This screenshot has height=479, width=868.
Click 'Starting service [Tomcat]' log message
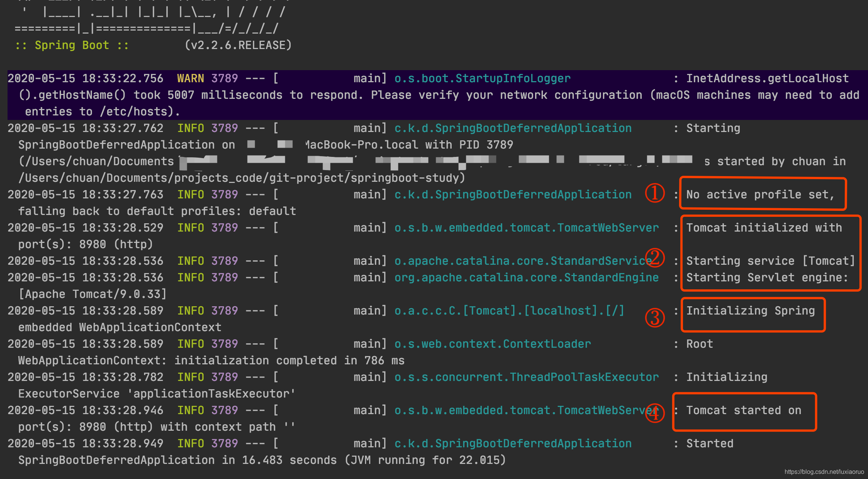pyautogui.click(x=770, y=261)
